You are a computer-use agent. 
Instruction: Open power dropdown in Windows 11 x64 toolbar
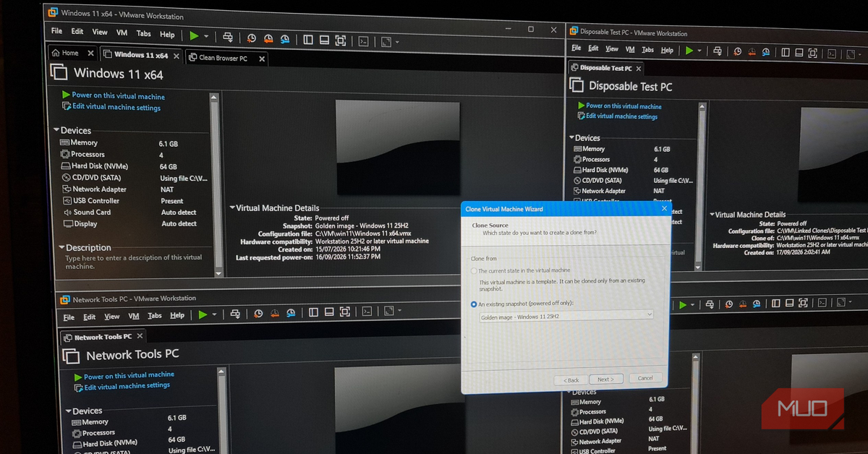pyautogui.click(x=206, y=36)
